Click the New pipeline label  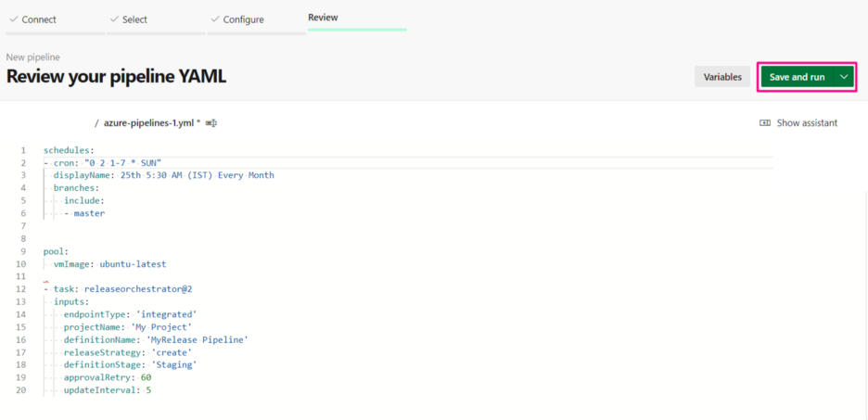[x=33, y=57]
